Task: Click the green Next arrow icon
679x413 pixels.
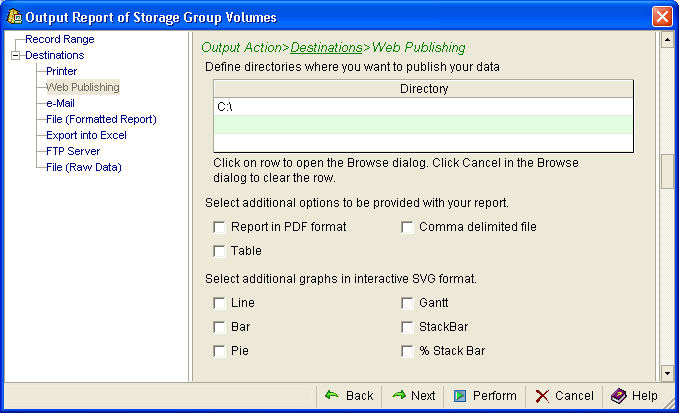Action: point(399,395)
